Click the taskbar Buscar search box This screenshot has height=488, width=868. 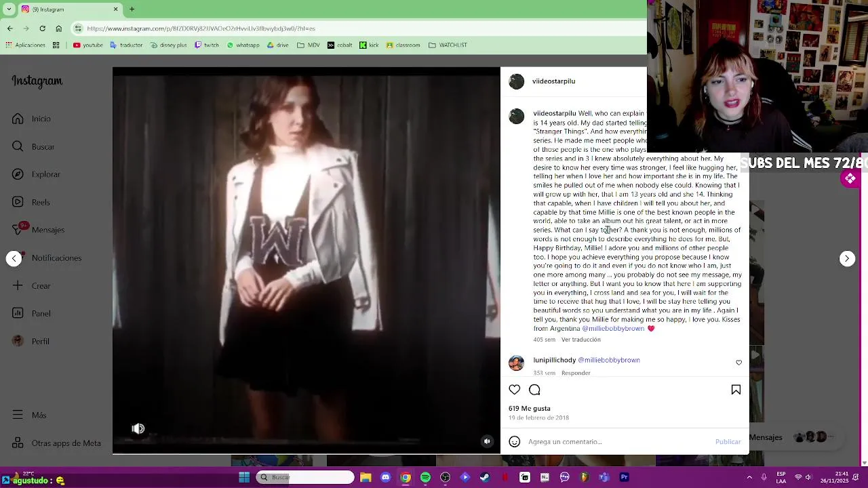pos(305,477)
